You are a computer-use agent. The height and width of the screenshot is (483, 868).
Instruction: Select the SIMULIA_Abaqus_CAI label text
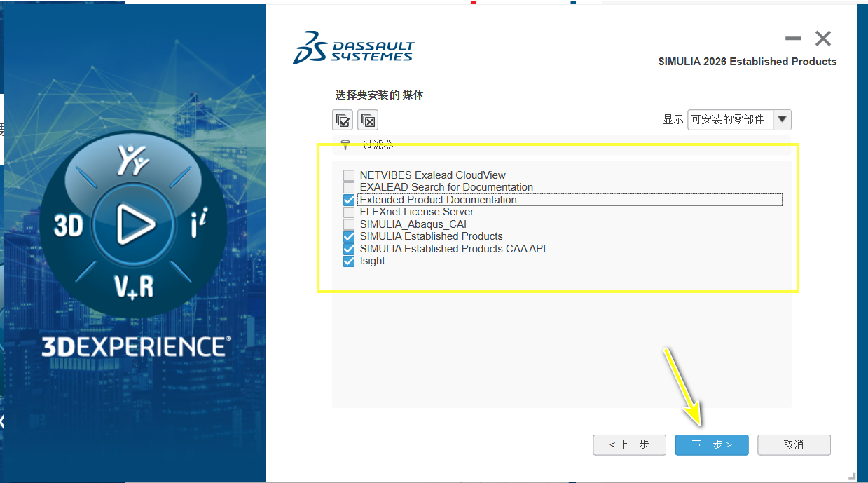pos(413,224)
